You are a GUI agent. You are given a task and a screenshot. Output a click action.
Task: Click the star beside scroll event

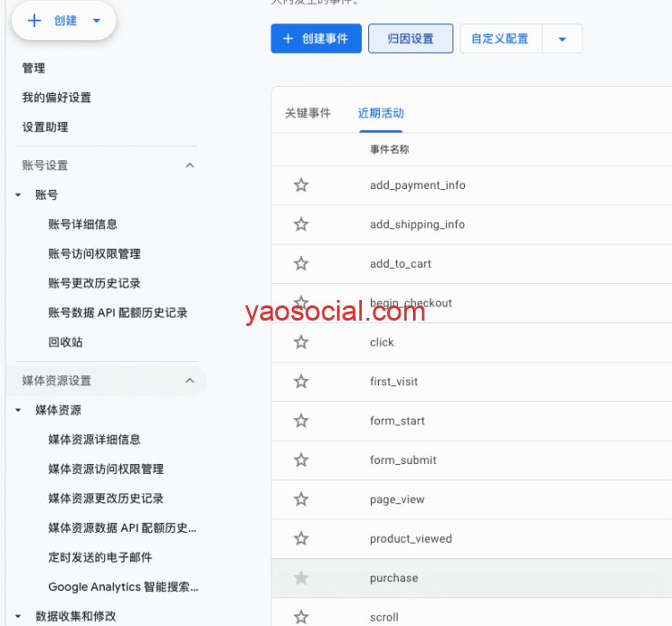pyautogui.click(x=301, y=617)
